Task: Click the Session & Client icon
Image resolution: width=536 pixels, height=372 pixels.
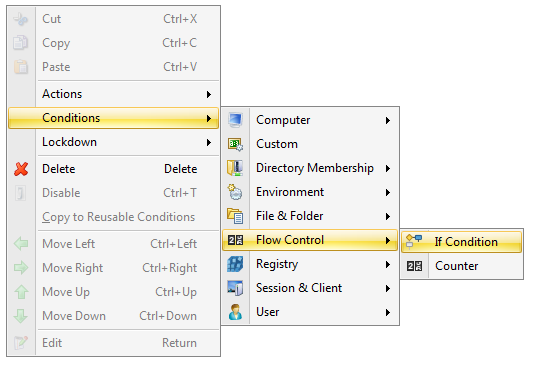Action: tap(235, 288)
